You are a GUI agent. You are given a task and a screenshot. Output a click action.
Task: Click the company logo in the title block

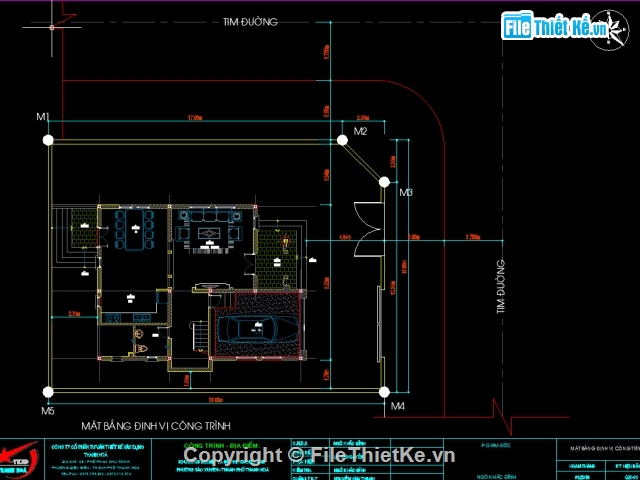20,460
